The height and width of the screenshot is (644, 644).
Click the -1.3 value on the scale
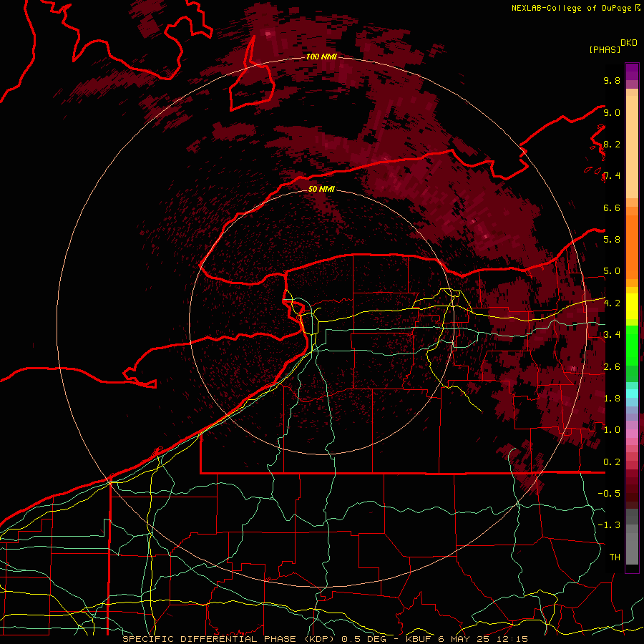(609, 525)
